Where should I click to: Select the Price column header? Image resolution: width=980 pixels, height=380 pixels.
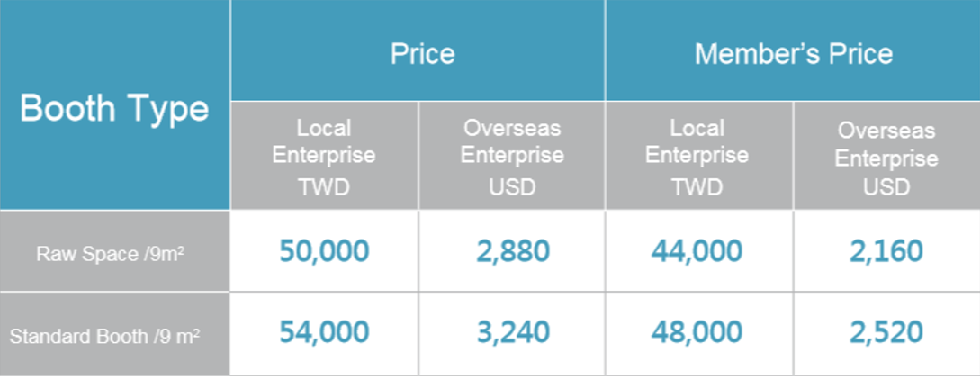tap(418, 50)
